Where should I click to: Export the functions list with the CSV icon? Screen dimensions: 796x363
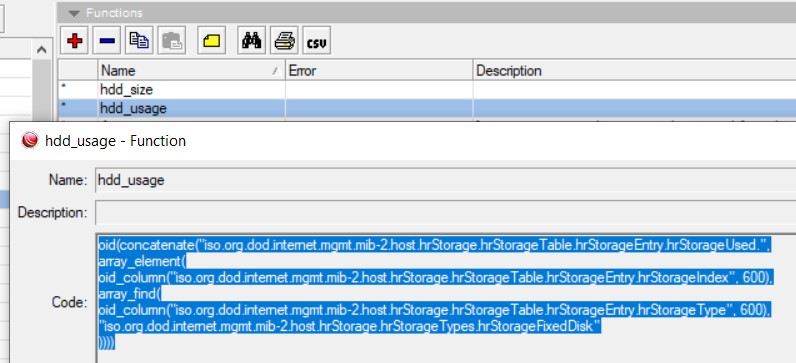click(317, 41)
